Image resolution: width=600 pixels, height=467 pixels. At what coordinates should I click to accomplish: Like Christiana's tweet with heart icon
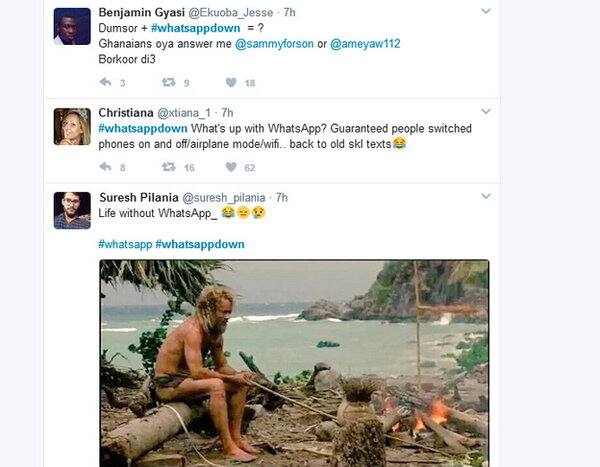click(x=231, y=167)
